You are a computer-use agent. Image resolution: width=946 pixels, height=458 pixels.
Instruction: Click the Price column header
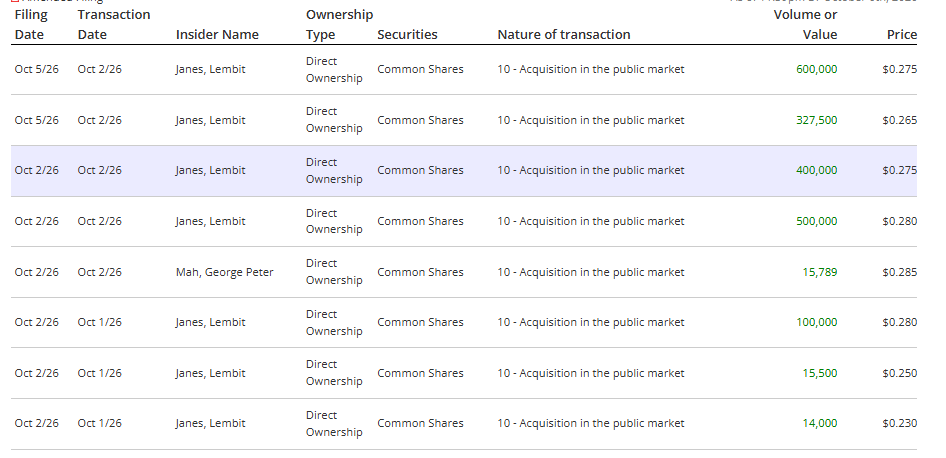click(x=902, y=34)
